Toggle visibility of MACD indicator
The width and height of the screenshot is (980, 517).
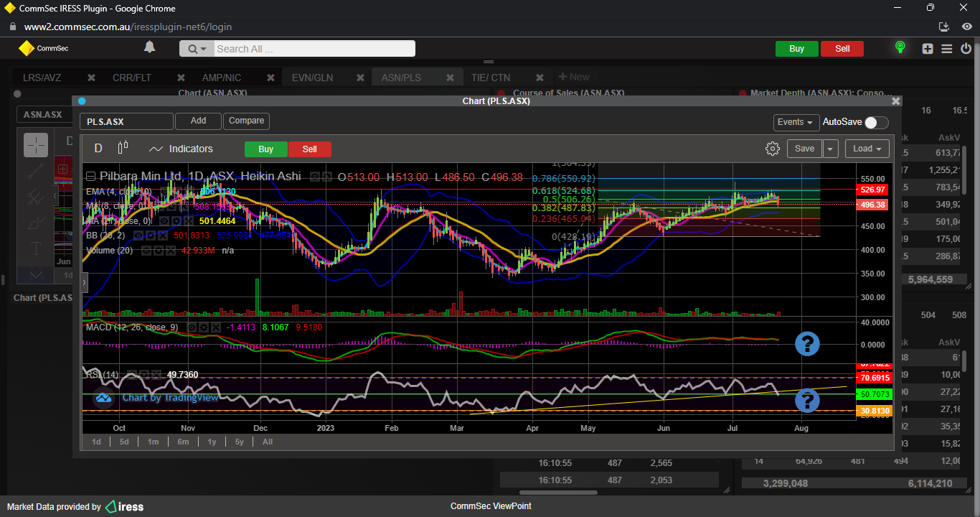tap(192, 327)
